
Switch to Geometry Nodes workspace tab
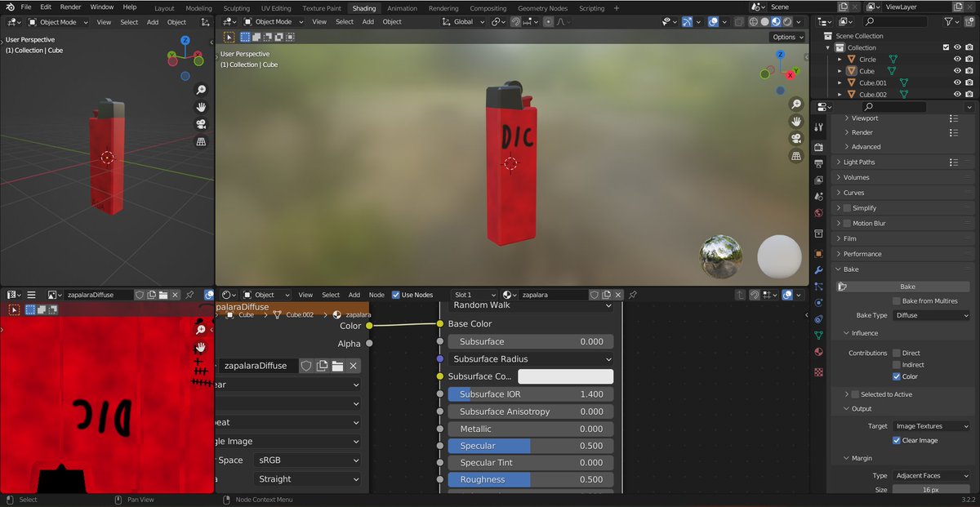click(x=542, y=8)
